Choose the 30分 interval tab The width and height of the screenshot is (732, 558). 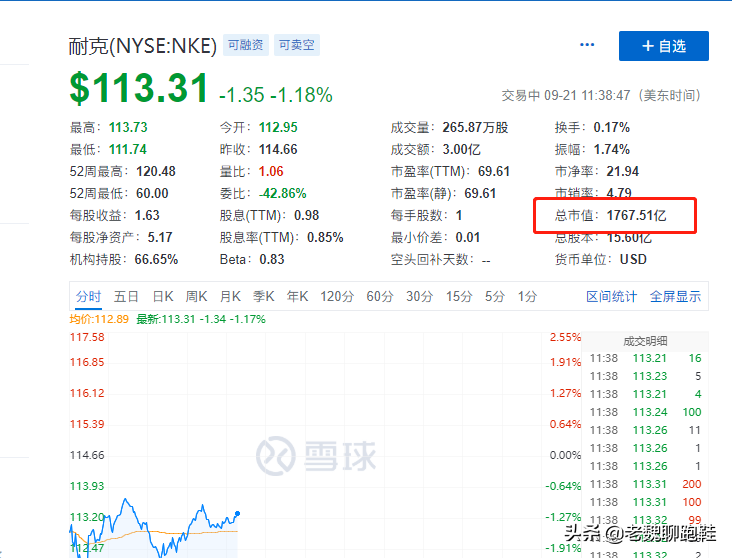[x=419, y=296]
